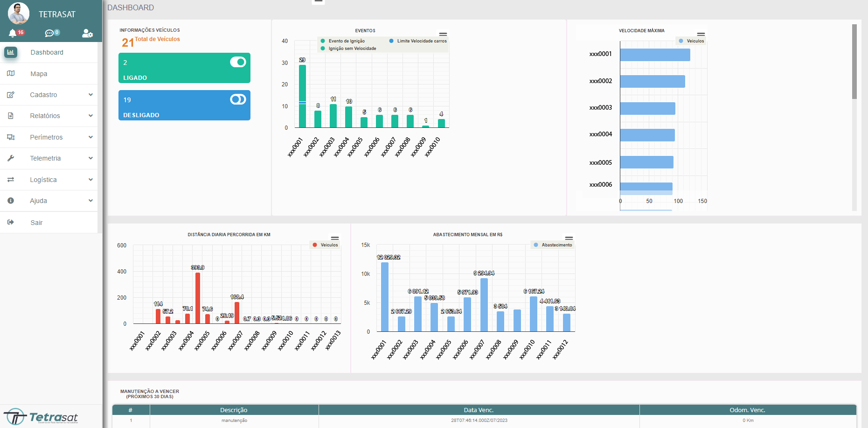
Task: Open the Relatórios menu item
Action: pyautogui.click(x=49, y=116)
